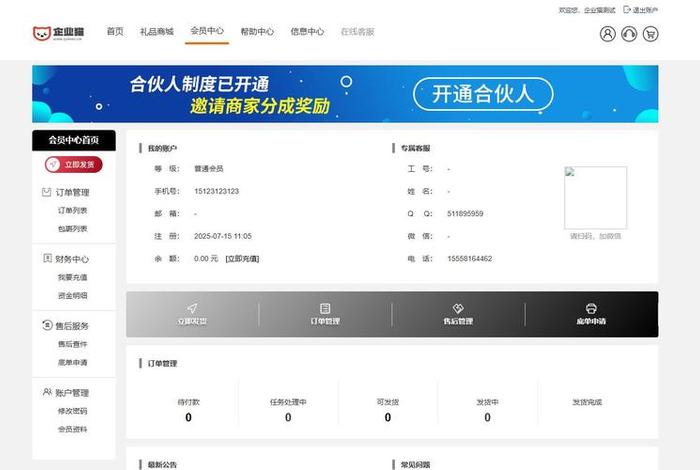This screenshot has height=470, width=700.
Task: Click the 最新公告 section heading
Action: [x=162, y=465]
